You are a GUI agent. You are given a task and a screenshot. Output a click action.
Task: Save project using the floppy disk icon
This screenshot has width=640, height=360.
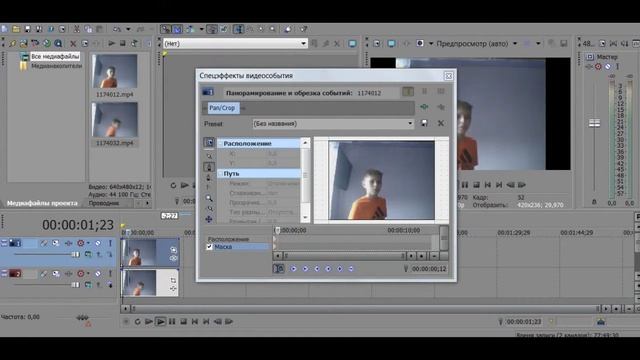coord(27,29)
